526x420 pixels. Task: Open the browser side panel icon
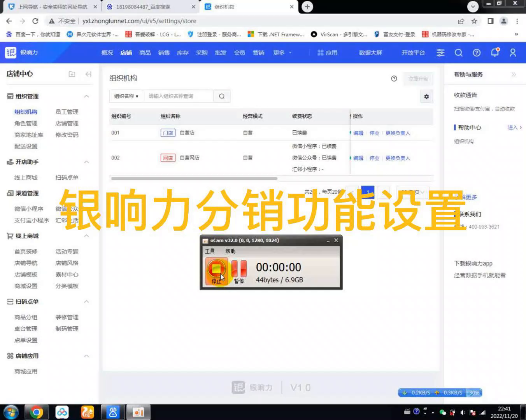491,21
